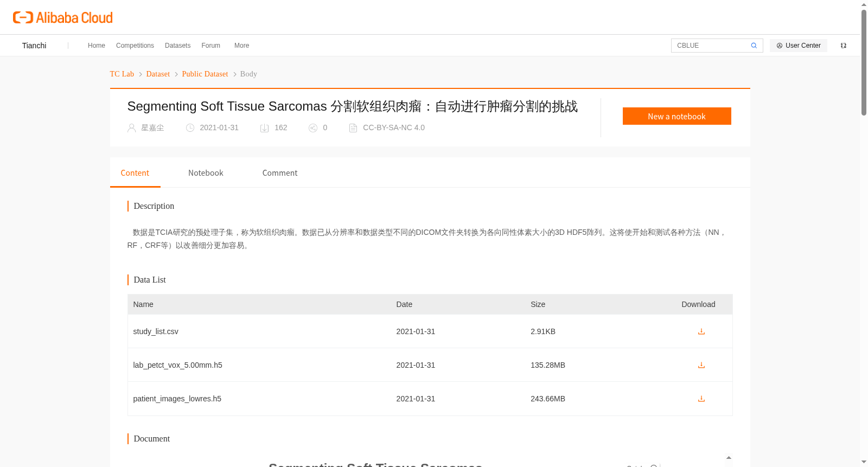The width and height of the screenshot is (868, 467).
Task: Click the author avatar icon
Action: 131,128
